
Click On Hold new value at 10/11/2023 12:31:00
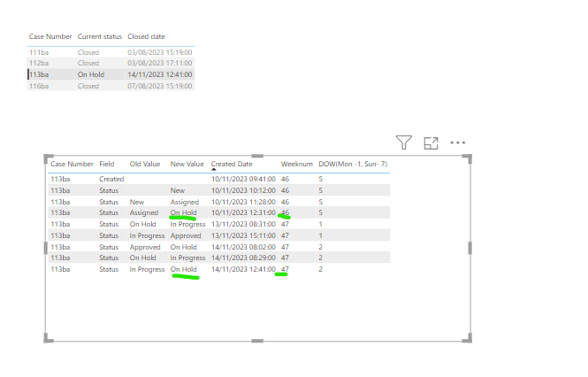183,212
